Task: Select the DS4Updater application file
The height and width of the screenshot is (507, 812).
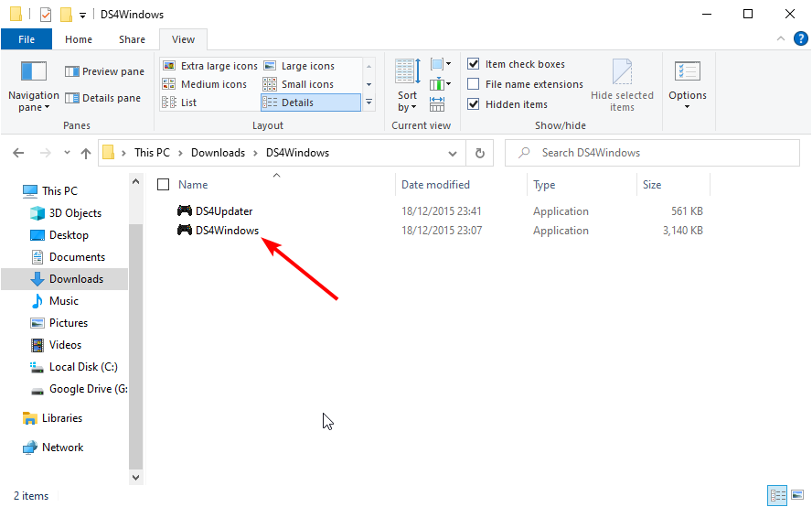Action: [x=224, y=211]
